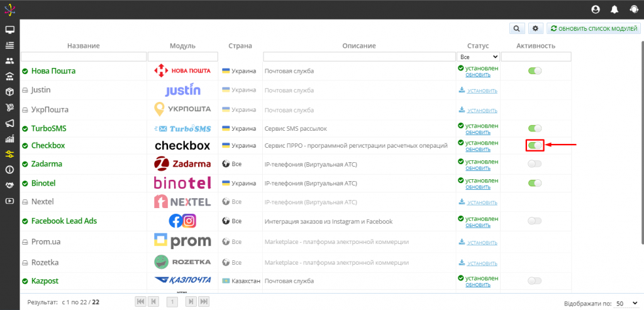The height and width of the screenshot is (310, 644).
Task: Go to next page pagination icon
Action: tap(191, 302)
